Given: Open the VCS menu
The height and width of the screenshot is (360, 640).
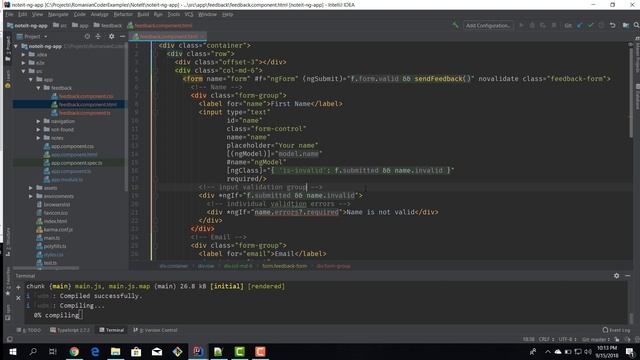Looking at the screenshot, I should tap(189, 14).
